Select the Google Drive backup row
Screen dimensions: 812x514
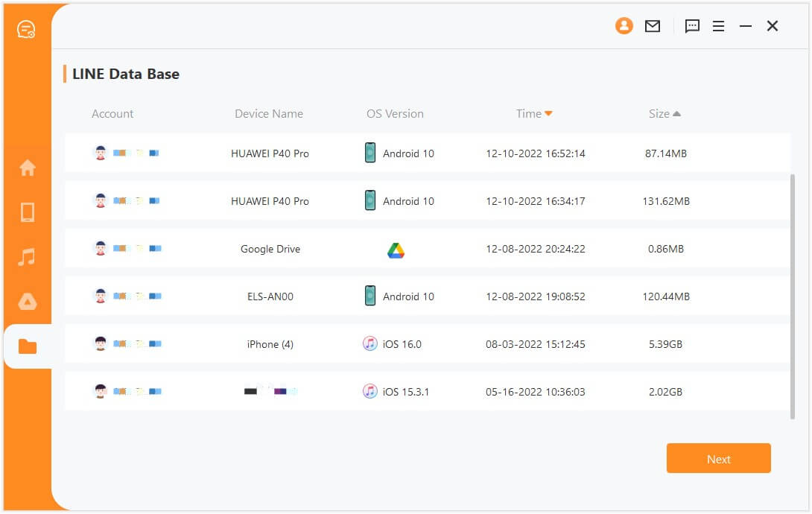tap(427, 249)
